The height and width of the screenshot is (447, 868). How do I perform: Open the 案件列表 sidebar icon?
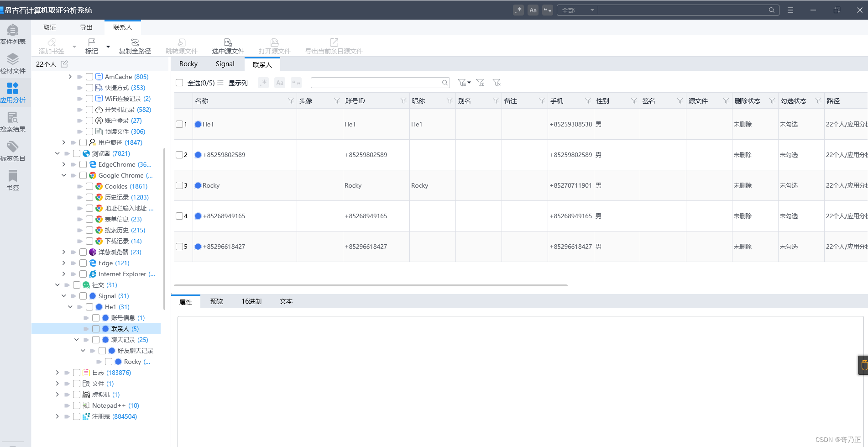(13, 30)
